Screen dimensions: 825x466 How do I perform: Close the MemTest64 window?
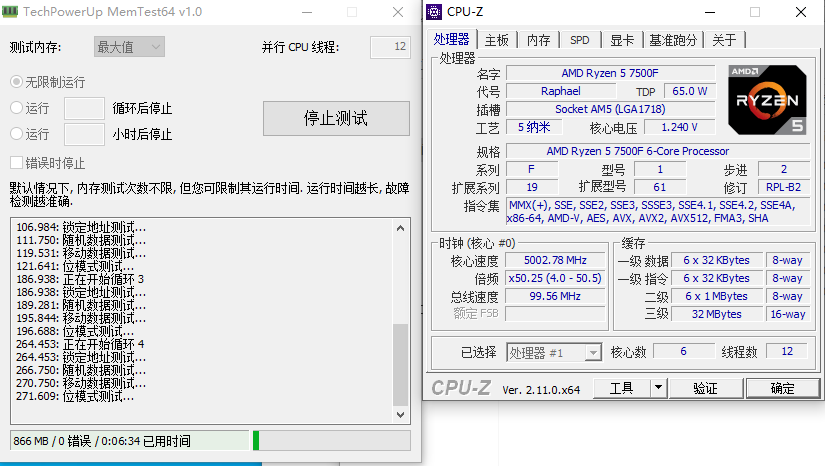point(398,12)
